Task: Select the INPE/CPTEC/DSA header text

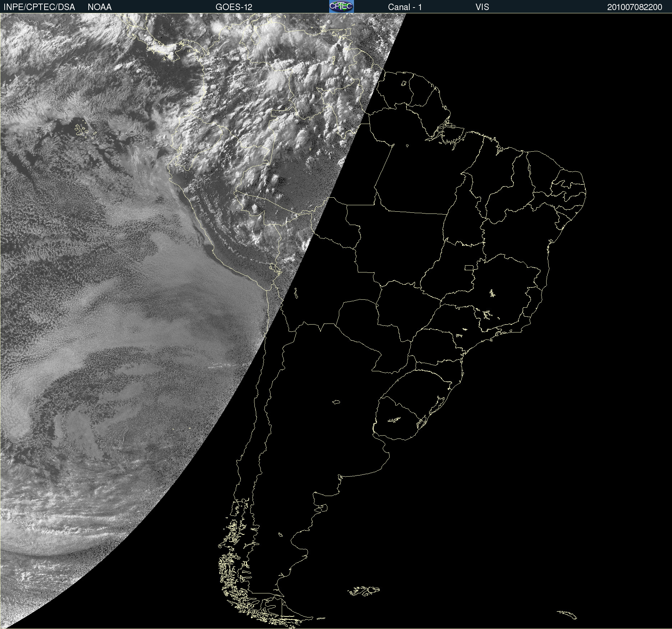Action: [39, 7]
